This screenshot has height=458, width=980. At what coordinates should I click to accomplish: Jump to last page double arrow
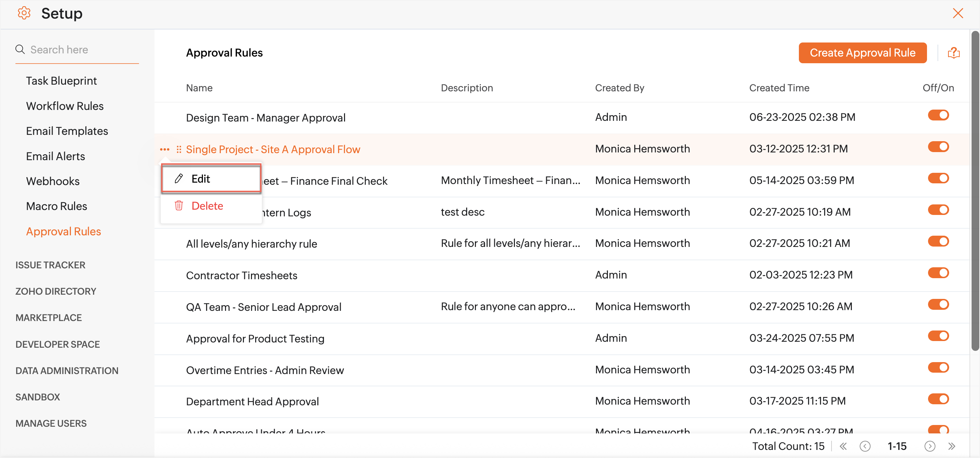coord(952,446)
